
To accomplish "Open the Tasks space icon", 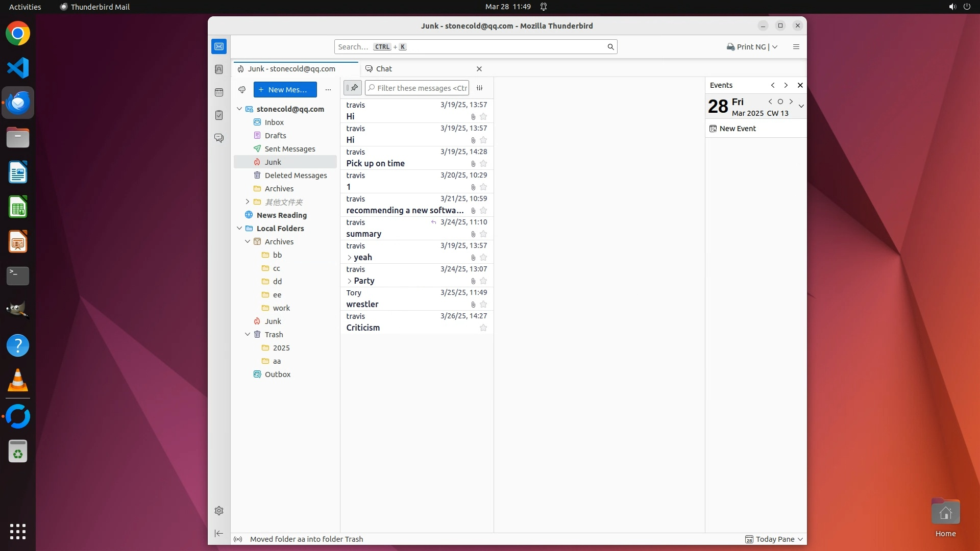I will click(x=219, y=115).
